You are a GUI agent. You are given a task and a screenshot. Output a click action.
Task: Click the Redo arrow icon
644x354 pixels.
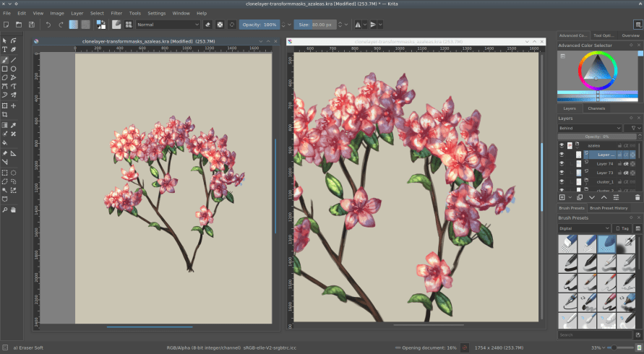[61, 25]
